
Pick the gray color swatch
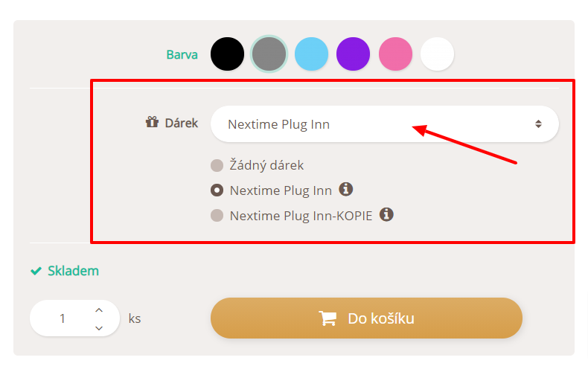coord(269,54)
